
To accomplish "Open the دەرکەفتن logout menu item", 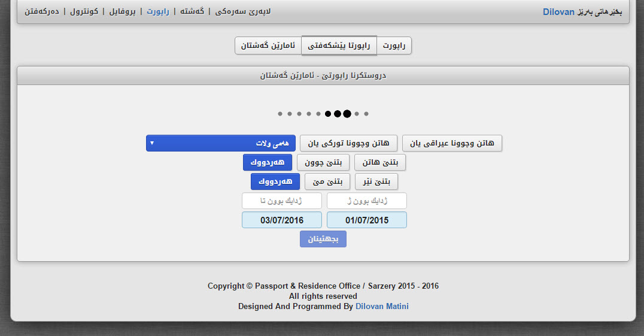I will pos(41,11).
